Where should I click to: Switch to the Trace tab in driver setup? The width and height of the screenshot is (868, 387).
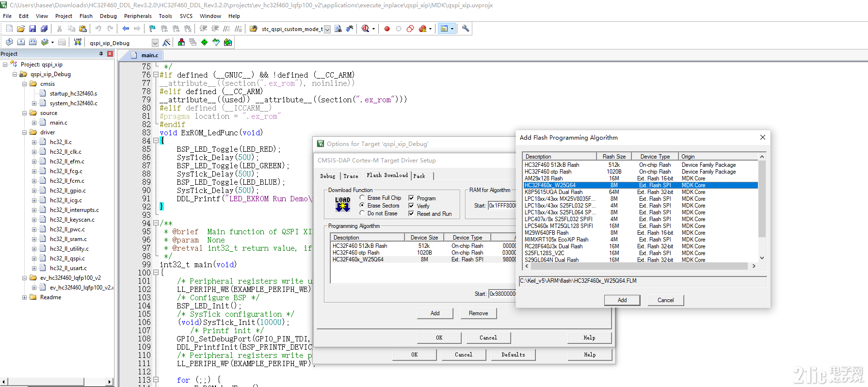(x=351, y=176)
